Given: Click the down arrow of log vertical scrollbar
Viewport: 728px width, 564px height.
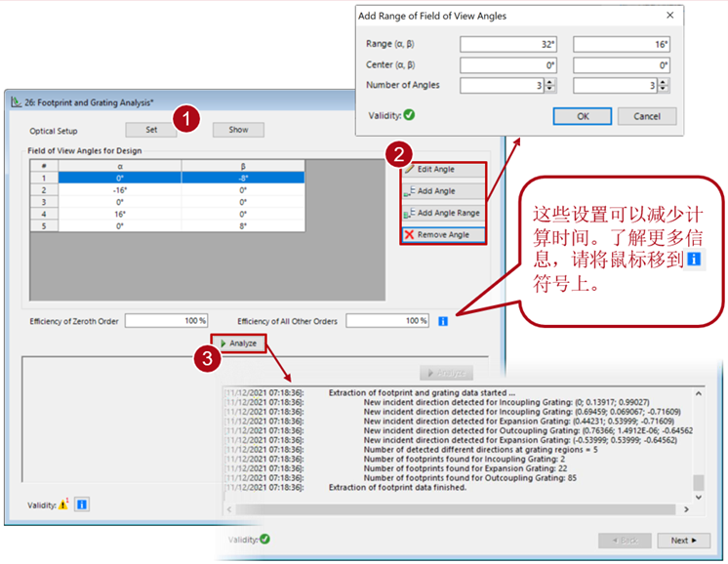Looking at the screenshot, I should click(699, 497).
